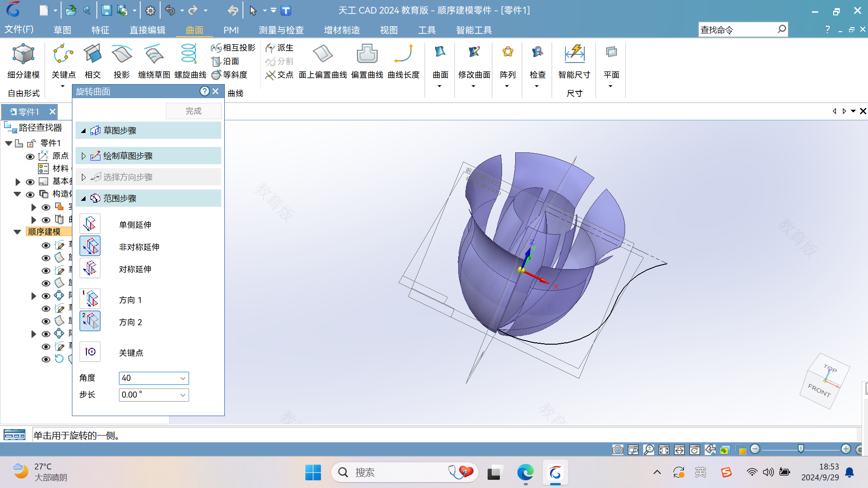868x488 pixels.
Task: Click the 关键点 keypoint icon in range step
Action: 90,352
